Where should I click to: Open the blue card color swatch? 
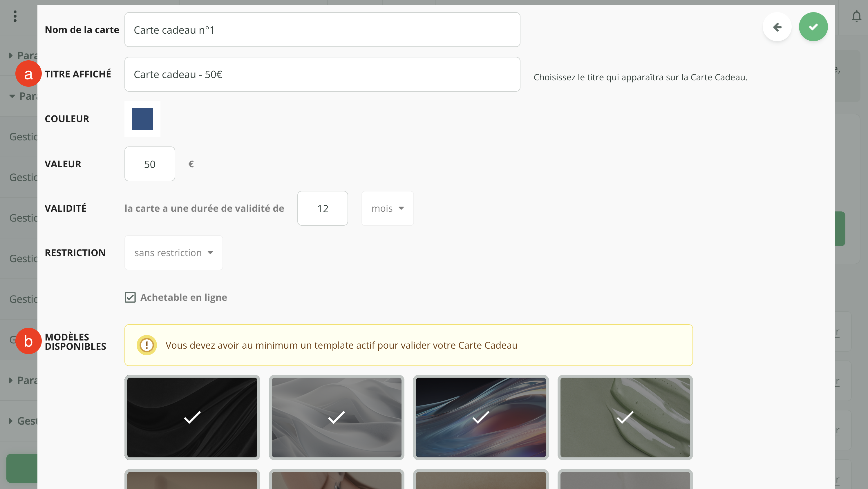(x=142, y=119)
